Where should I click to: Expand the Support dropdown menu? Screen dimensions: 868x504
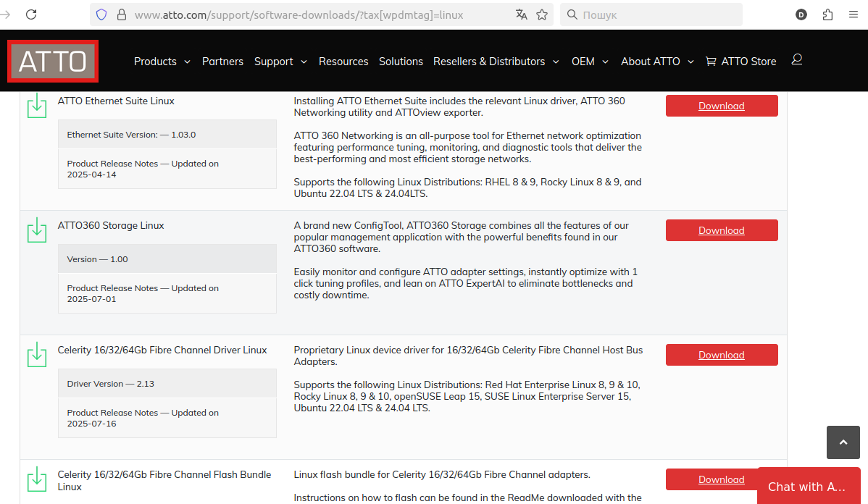(280, 62)
